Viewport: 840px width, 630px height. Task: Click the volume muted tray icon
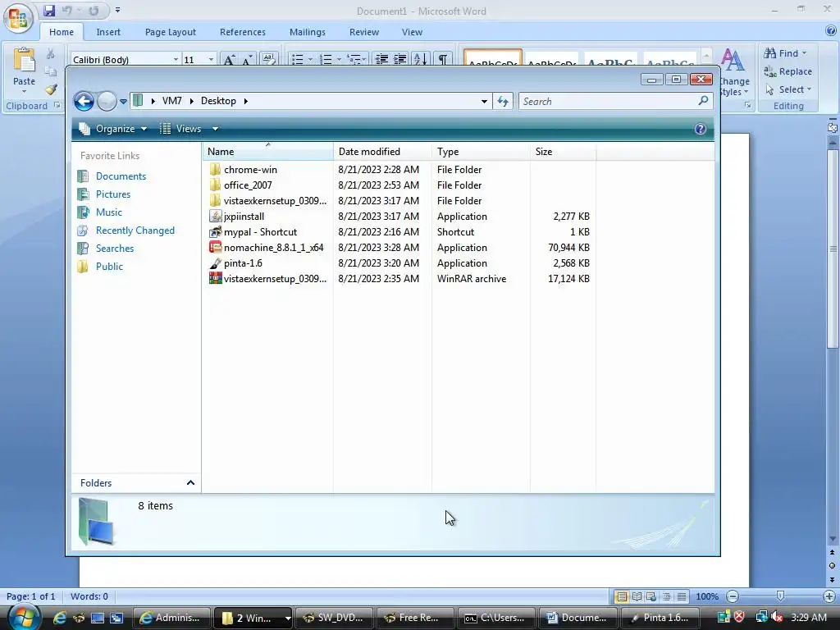coord(778,617)
